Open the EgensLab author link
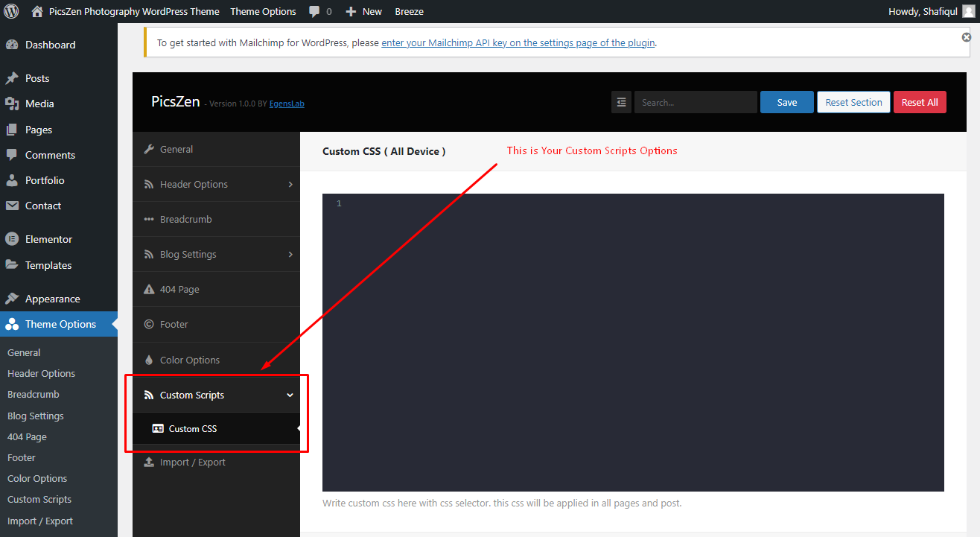 (287, 104)
